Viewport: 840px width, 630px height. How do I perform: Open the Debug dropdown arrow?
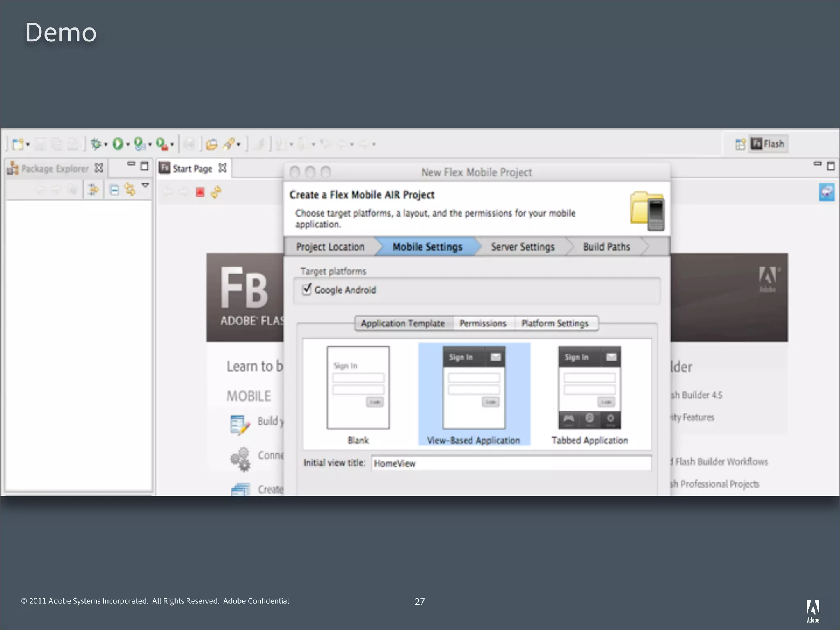point(105,144)
